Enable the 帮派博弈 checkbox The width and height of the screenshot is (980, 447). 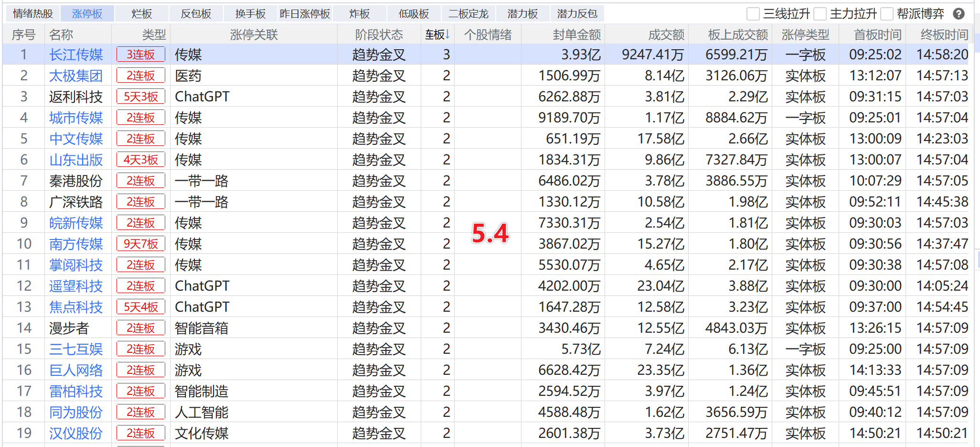(886, 14)
